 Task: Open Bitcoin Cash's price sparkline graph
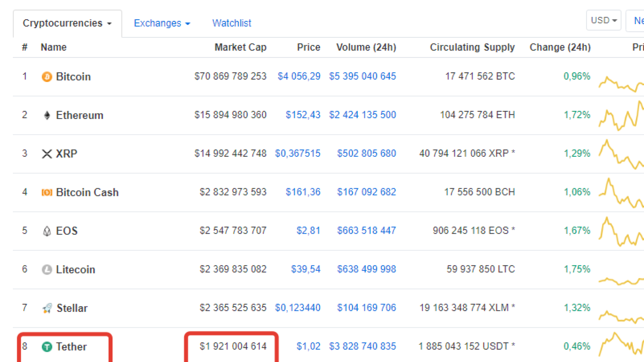621,193
